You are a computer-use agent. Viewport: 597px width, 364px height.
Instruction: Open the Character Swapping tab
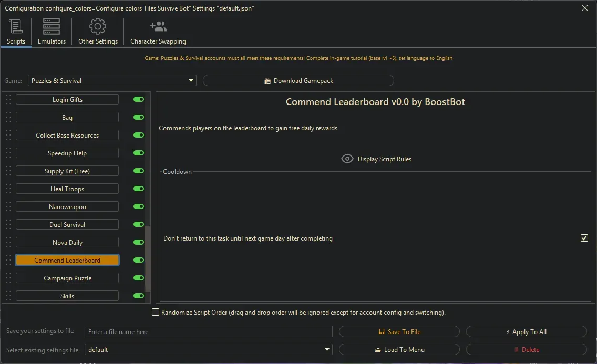(x=158, y=32)
